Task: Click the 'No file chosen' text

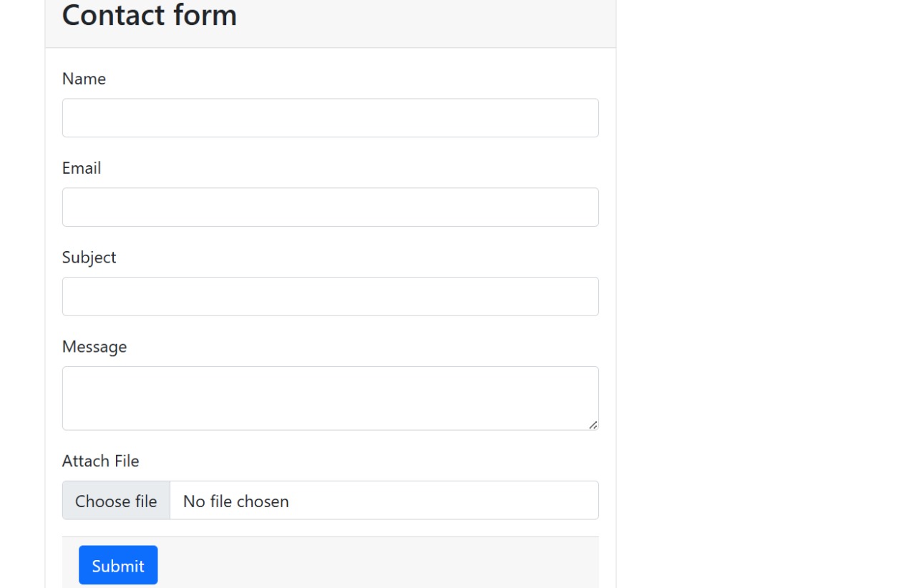Action: 236,501
